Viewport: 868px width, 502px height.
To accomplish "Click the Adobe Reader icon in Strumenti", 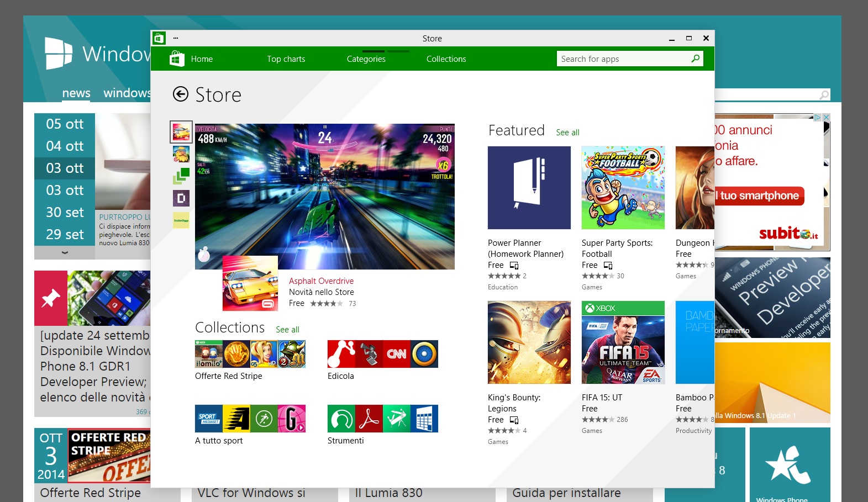I will (369, 419).
